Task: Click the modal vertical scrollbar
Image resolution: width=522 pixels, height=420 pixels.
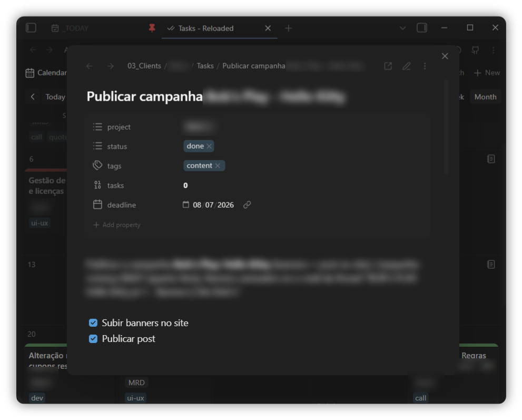Action: (x=446, y=126)
